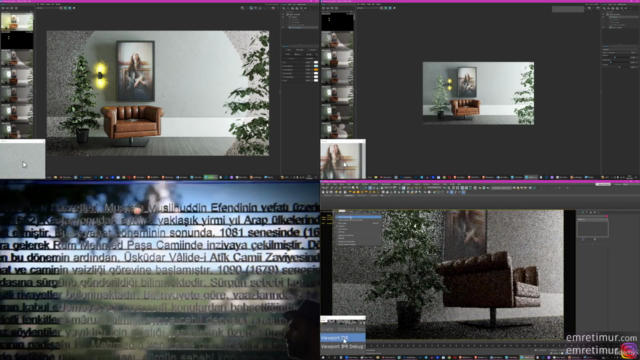Open topmost white color swatch in top-left panel
640x360 pixels.
click(x=316, y=62)
